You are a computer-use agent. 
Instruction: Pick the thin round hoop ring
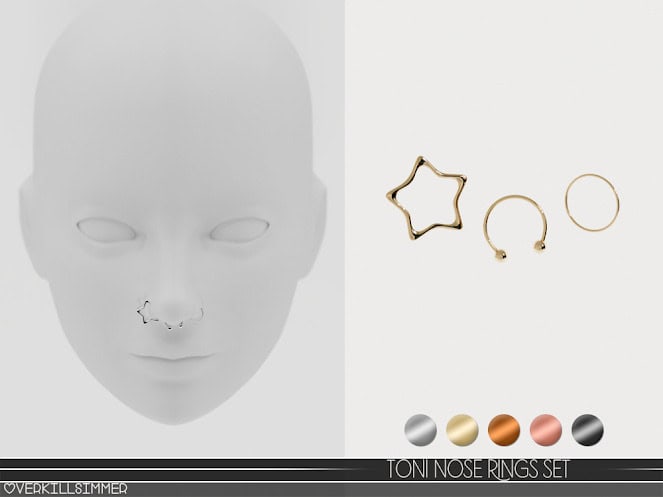tap(590, 199)
